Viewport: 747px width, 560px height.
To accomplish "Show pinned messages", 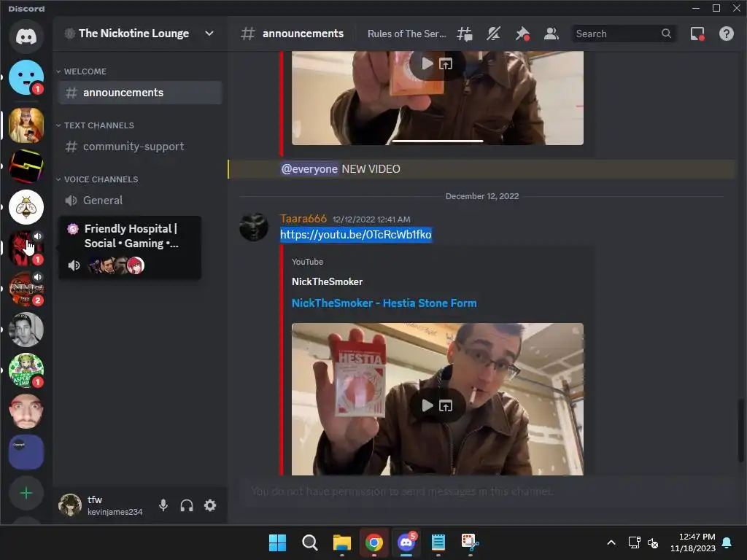I will tap(522, 34).
